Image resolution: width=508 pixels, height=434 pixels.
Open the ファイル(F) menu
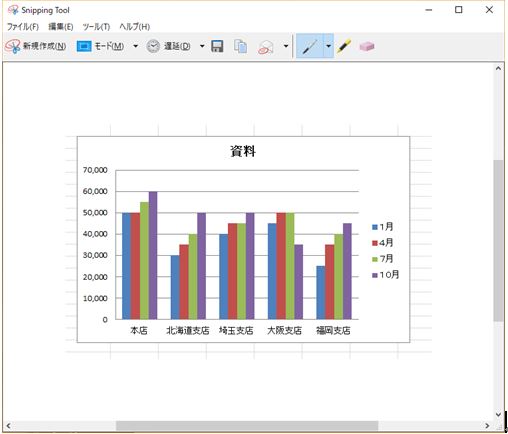(23, 27)
